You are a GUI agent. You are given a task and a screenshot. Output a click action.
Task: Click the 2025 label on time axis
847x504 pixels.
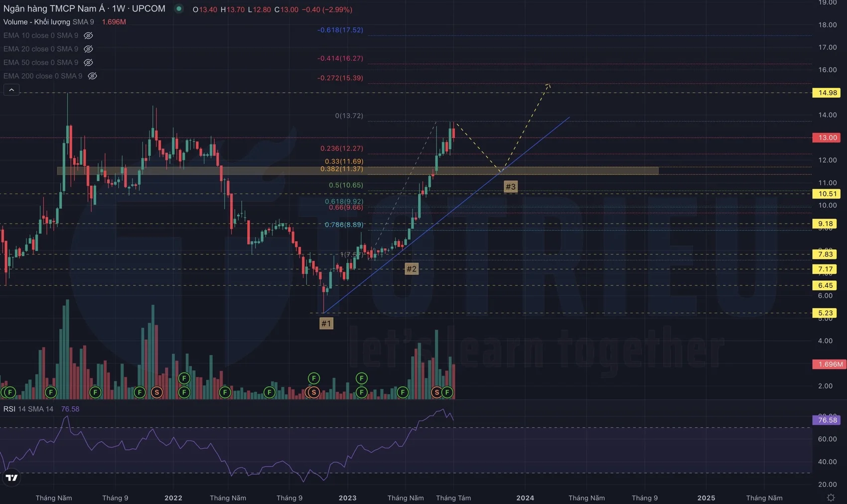706,498
